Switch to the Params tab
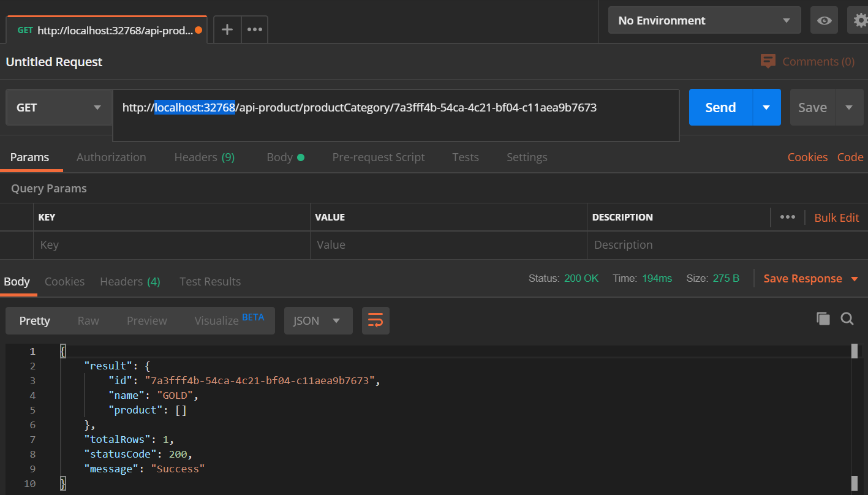868x495 pixels. pos(29,157)
